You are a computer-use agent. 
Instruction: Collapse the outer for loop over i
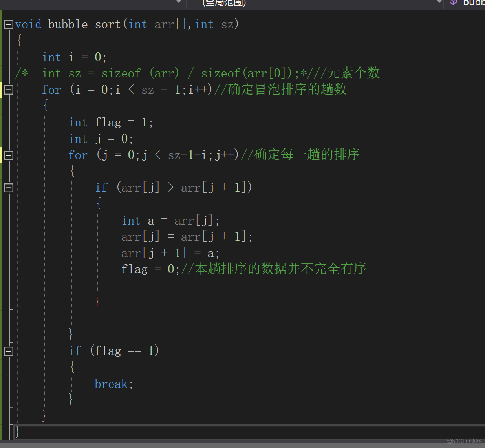click(x=9, y=90)
